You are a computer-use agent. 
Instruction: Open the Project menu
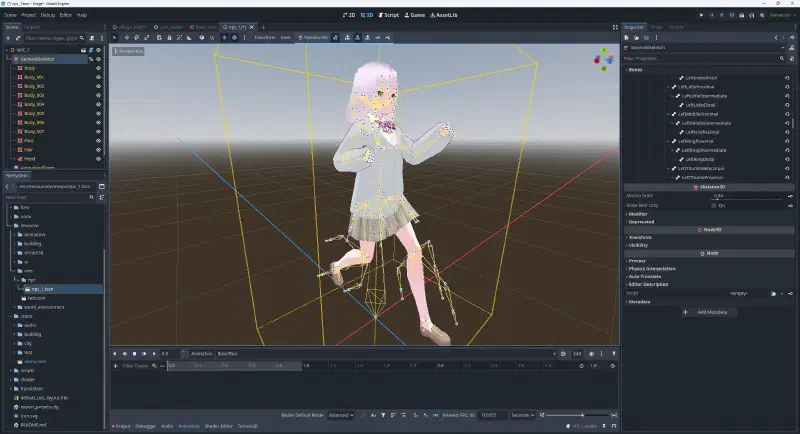(x=29, y=15)
